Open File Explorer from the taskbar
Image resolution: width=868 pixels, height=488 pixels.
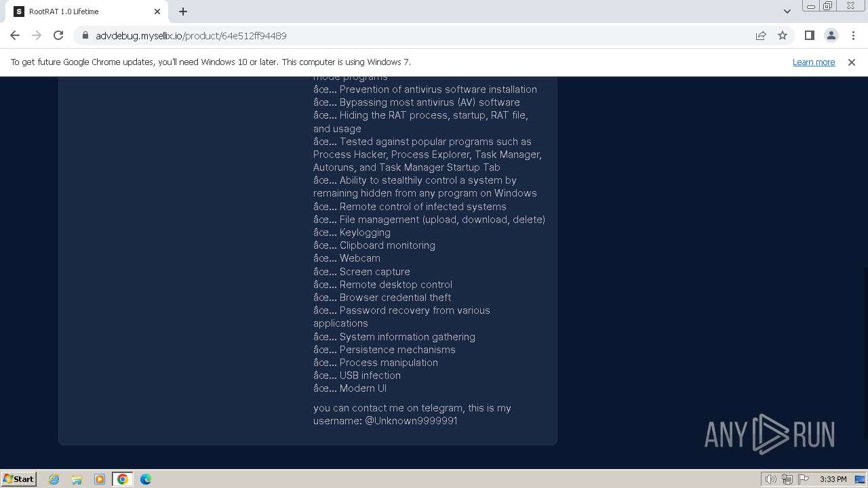pos(77,479)
